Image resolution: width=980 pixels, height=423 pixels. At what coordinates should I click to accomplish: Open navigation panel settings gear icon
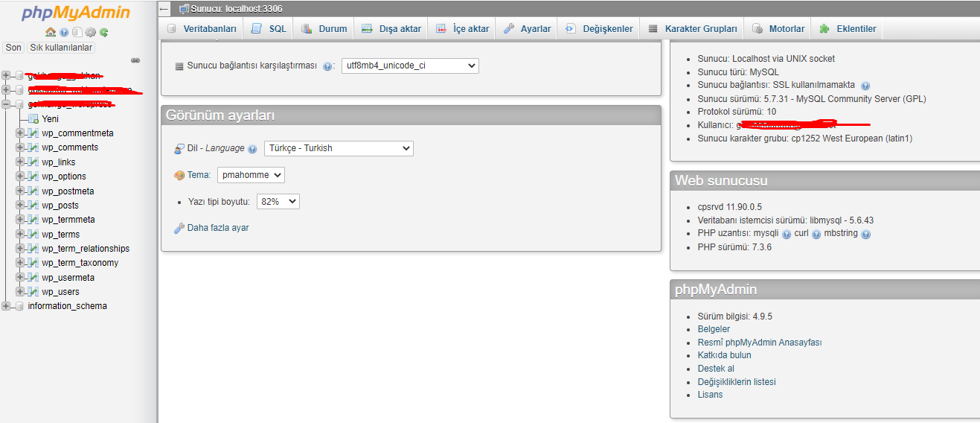coord(91,32)
